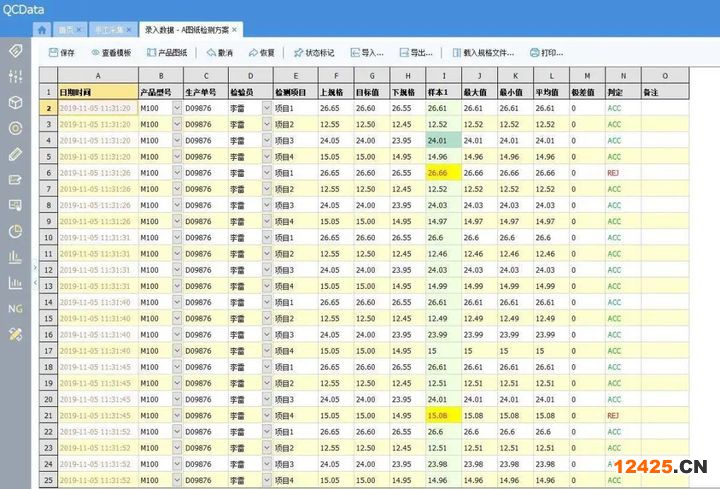Click REJ result in row 6

613,173
